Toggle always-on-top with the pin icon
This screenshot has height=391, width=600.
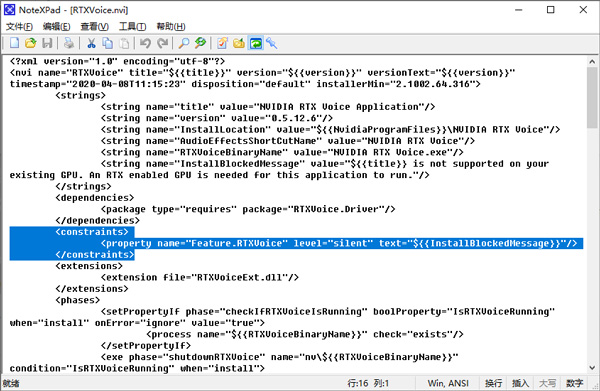(x=272, y=43)
